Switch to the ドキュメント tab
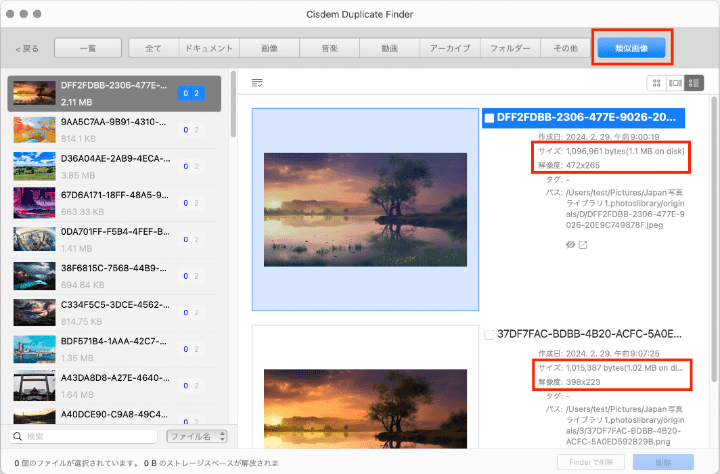Image resolution: width=720 pixels, height=474 pixels. [x=209, y=48]
